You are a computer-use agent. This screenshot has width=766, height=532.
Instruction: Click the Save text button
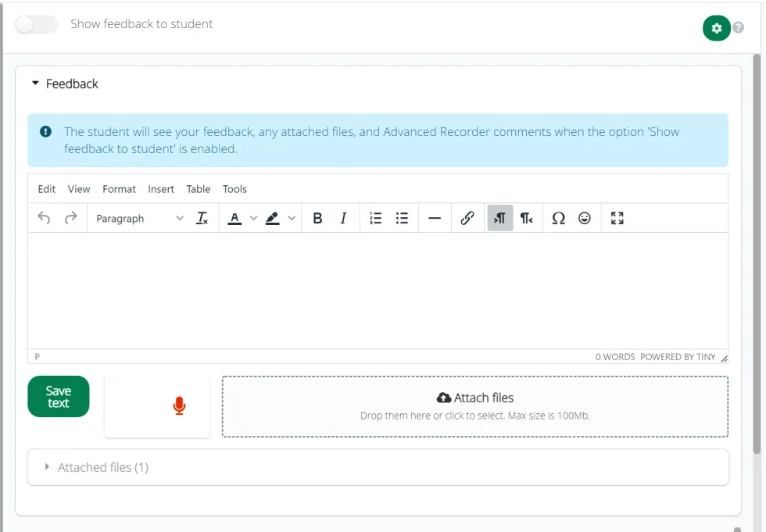[59, 397]
